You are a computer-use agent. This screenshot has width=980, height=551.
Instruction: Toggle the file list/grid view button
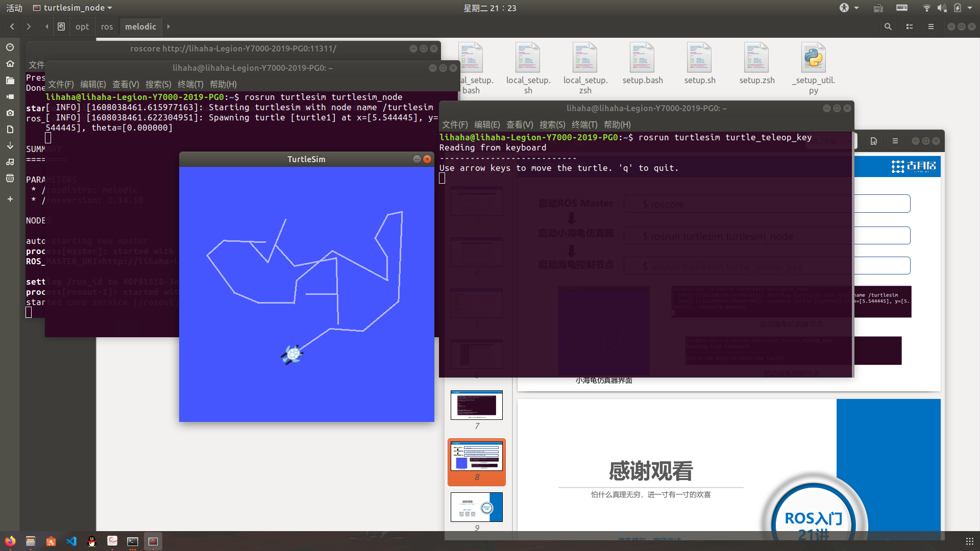[x=910, y=27]
